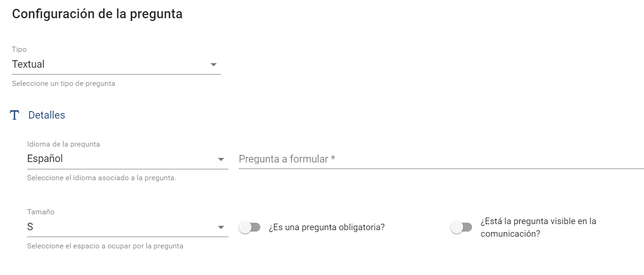
Task: Toggle the mandatory question switch
Action: (250, 227)
